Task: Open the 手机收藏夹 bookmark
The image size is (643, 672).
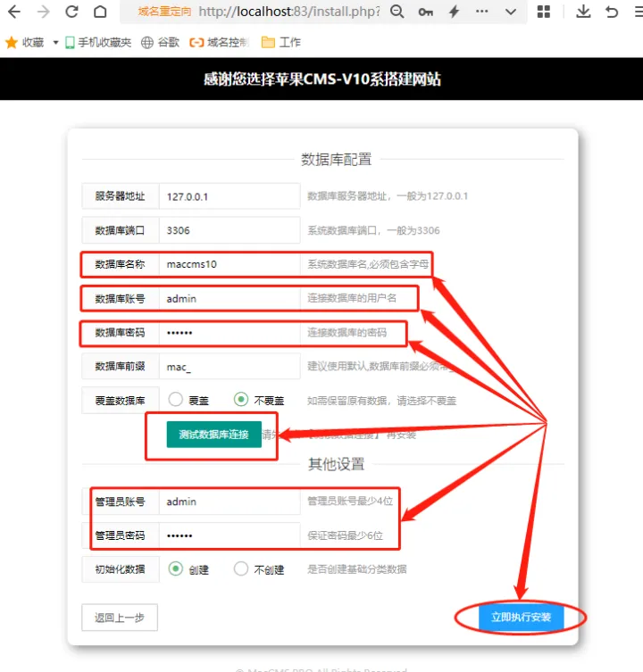Action: click(98, 43)
